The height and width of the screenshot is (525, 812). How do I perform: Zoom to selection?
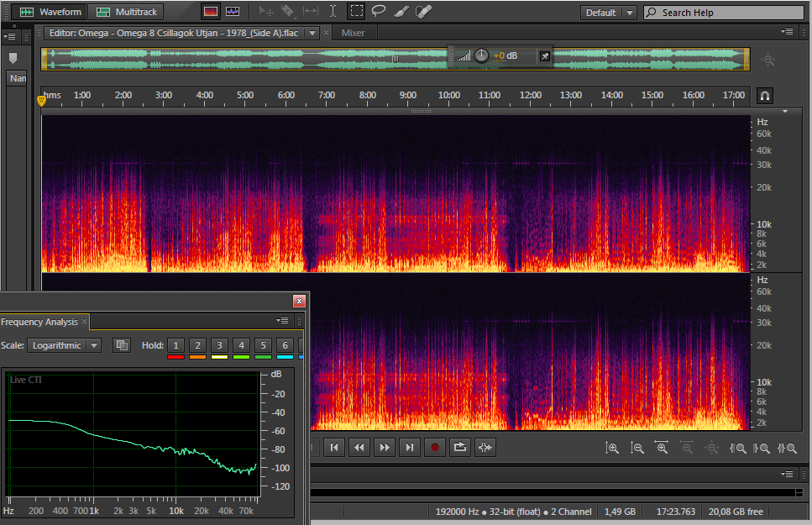(787, 449)
